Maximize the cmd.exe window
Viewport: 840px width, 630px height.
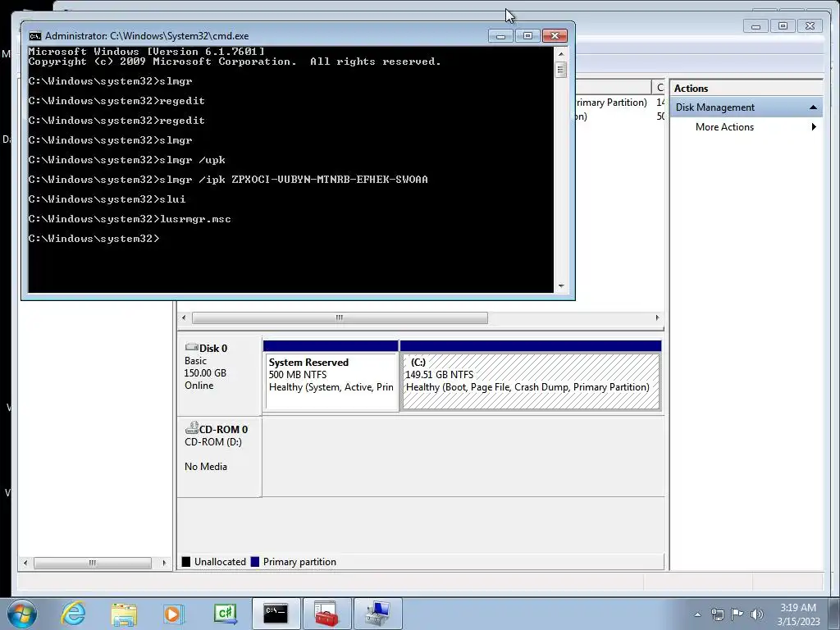[527, 36]
